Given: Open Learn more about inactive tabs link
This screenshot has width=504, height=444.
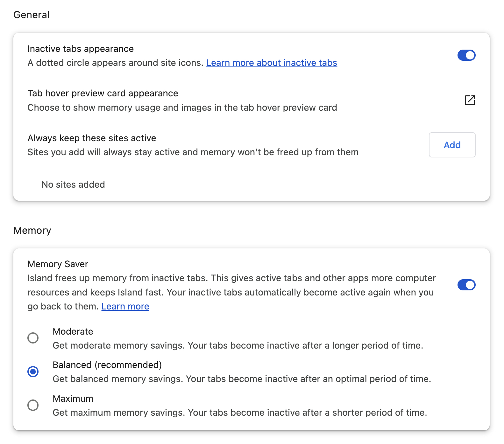Looking at the screenshot, I should click(272, 63).
